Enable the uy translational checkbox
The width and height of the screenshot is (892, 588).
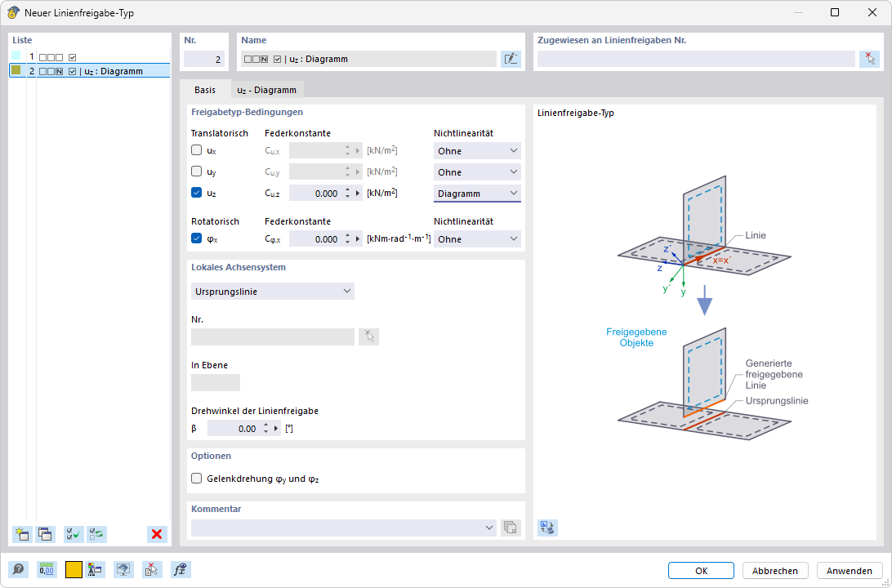(196, 171)
